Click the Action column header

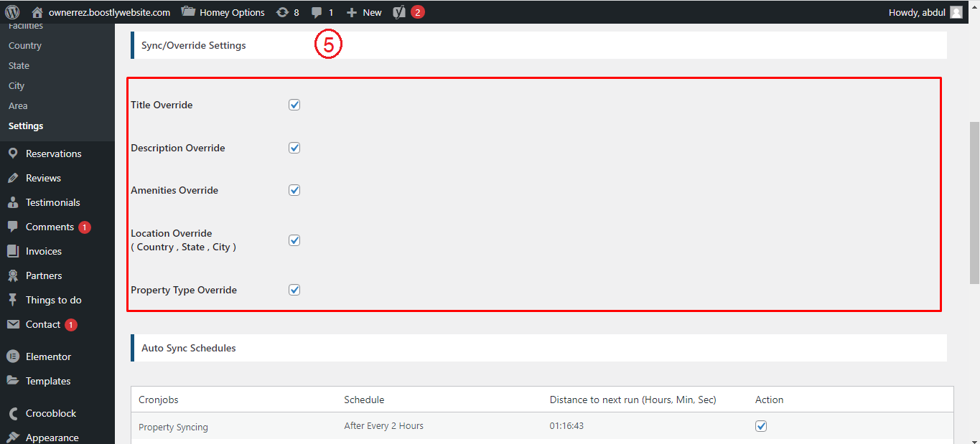click(x=769, y=400)
